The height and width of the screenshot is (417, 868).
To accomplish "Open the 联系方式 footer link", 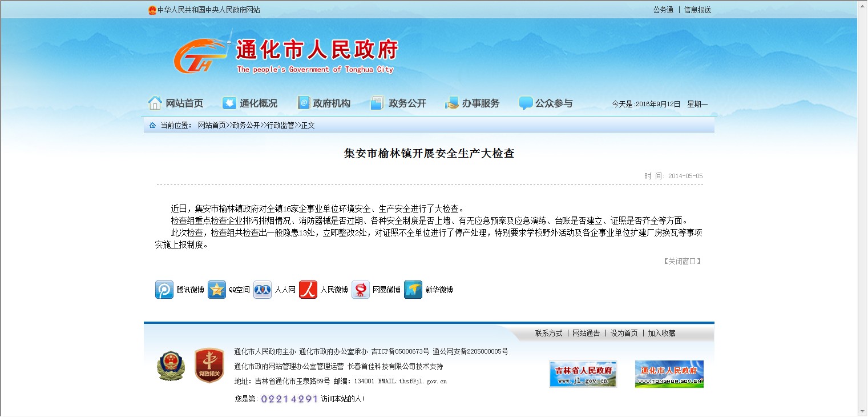I will 548,333.
